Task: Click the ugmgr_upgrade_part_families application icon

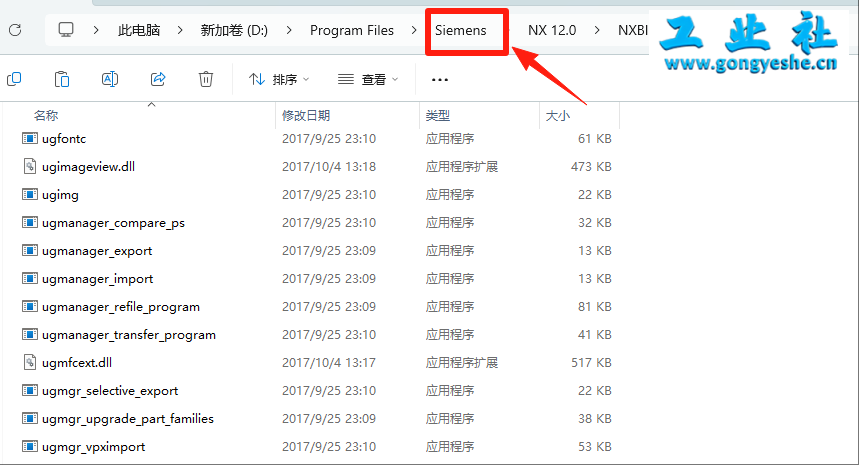Action: coord(30,418)
